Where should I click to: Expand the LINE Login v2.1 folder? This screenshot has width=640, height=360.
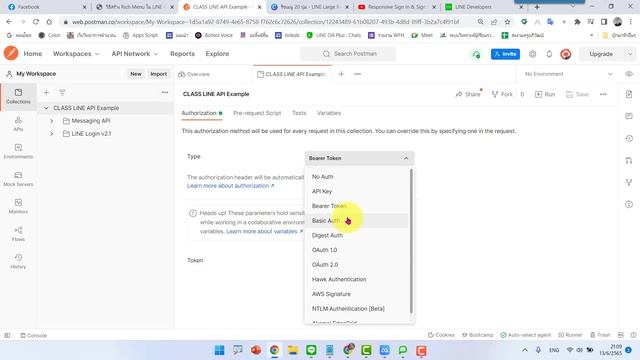tap(52, 133)
